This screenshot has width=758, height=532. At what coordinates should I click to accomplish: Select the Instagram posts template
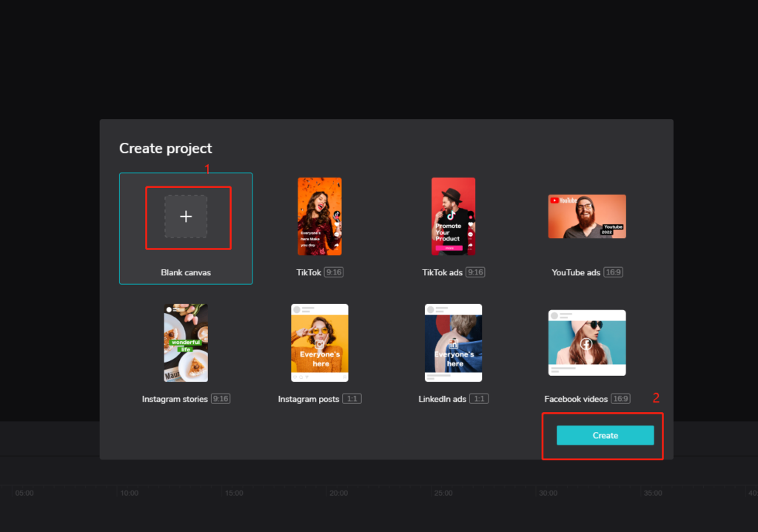[319, 343]
